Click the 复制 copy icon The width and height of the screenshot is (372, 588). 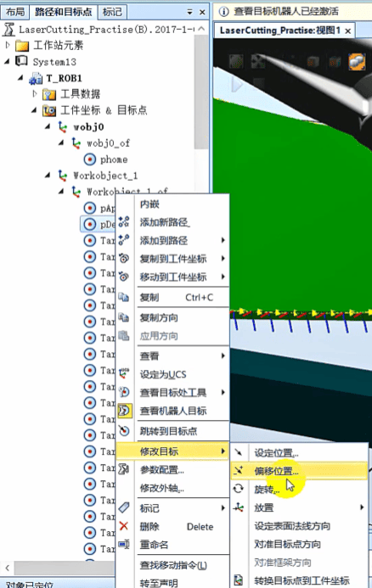[x=124, y=297]
